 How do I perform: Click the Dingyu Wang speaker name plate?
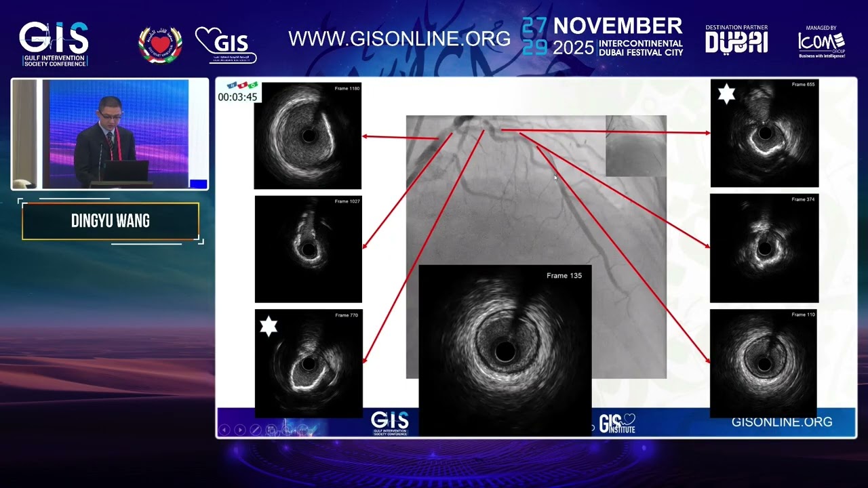[x=111, y=221]
